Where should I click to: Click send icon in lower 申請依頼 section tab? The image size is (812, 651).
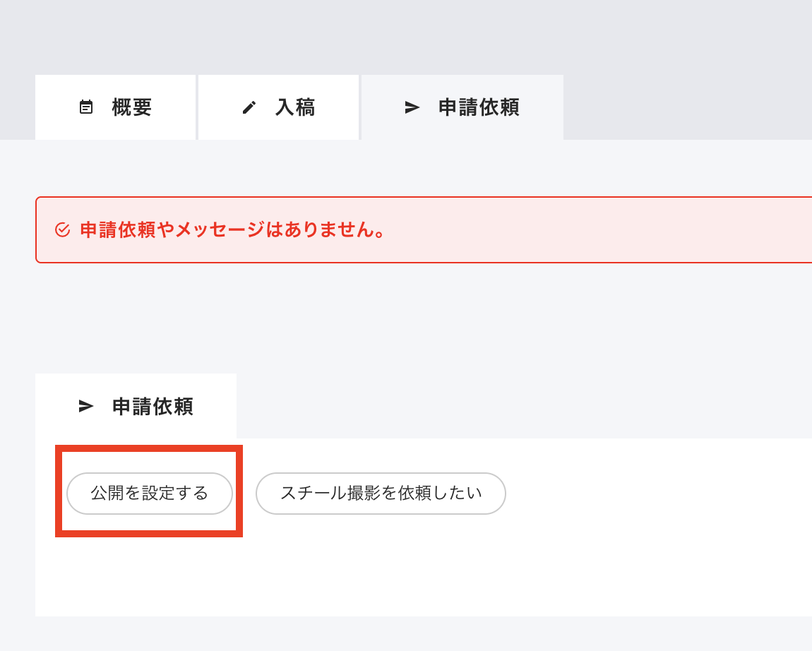(x=86, y=406)
